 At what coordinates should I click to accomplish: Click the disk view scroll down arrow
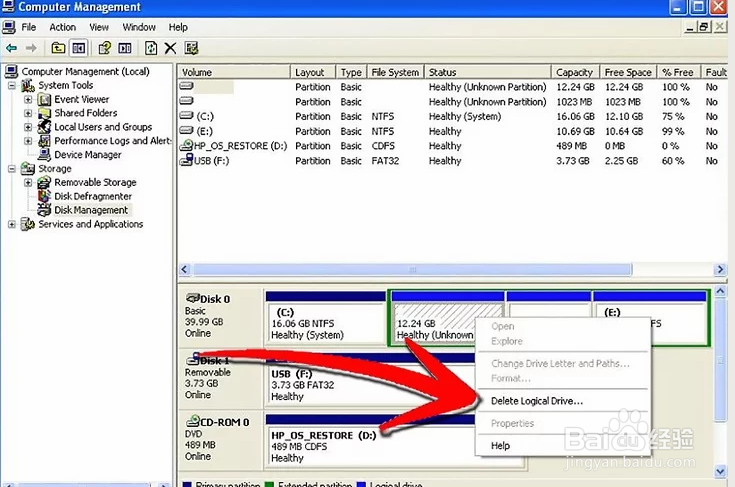click(x=720, y=472)
